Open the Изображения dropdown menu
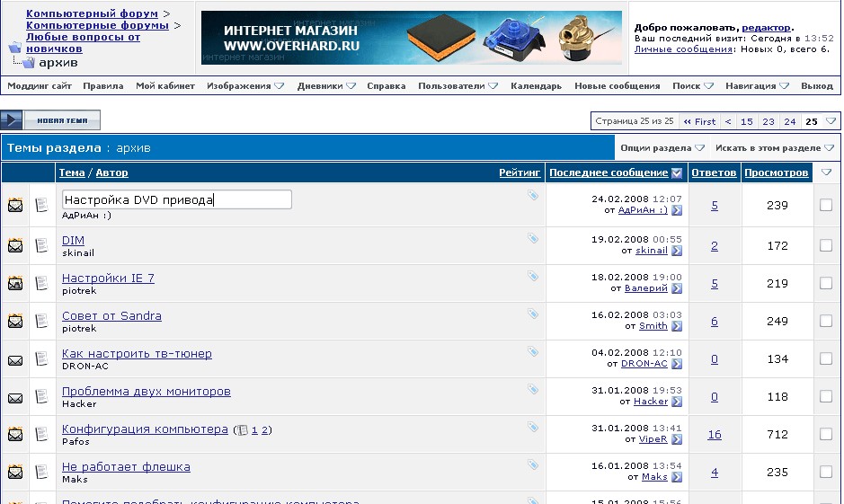 pos(244,86)
